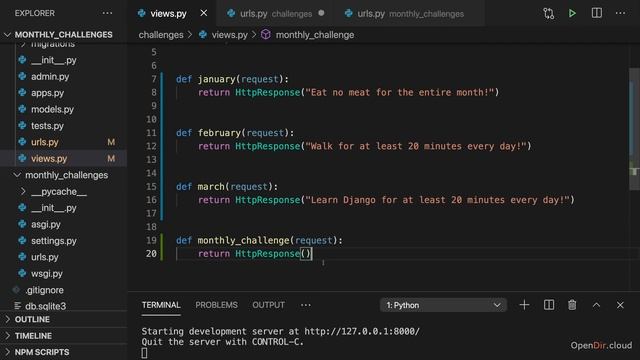The image size is (640, 360).
Task: Open the http://127.0.0.1:8000/ link in terminal
Action: pyautogui.click(x=362, y=331)
